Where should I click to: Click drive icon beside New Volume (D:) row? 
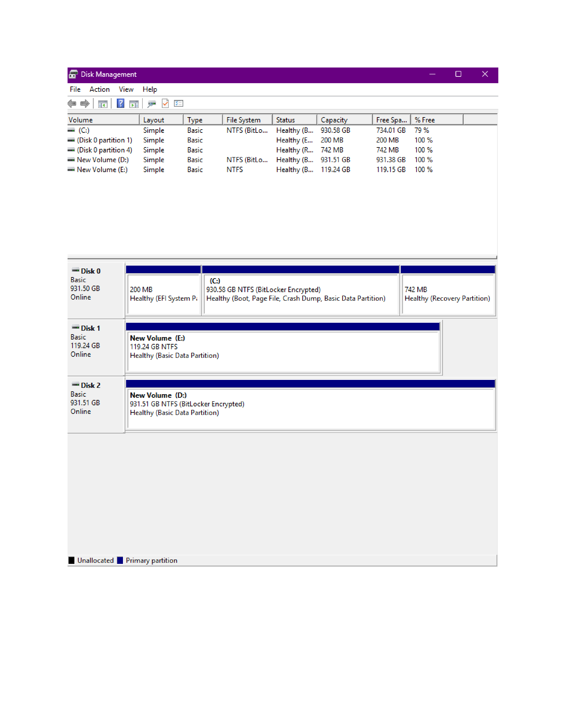pyautogui.click(x=71, y=160)
